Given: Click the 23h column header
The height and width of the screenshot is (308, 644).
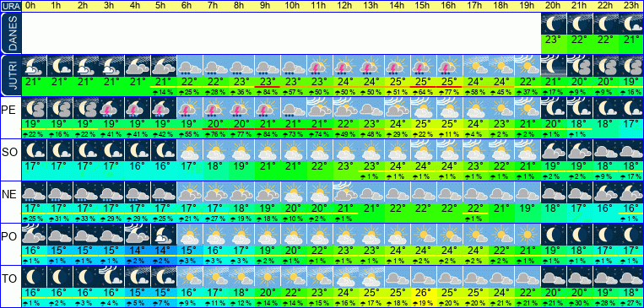Looking at the screenshot, I should [631, 6].
